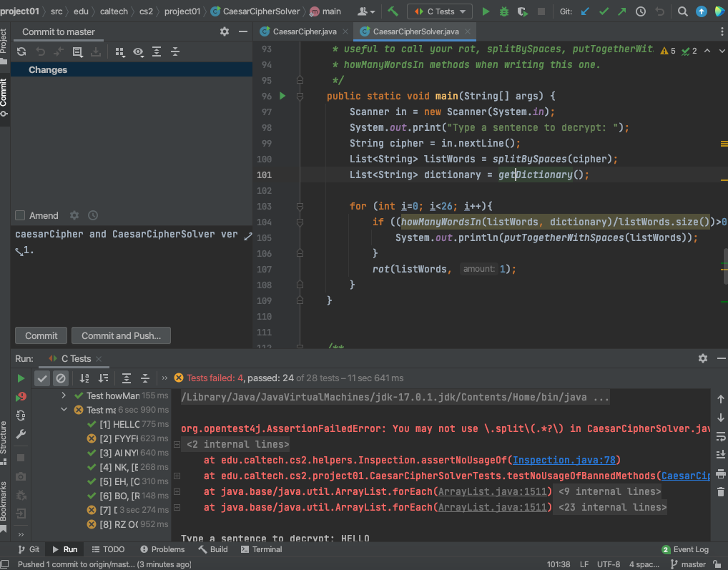
Task: Click the Build Project hammer icon
Action: pyautogui.click(x=393, y=11)
